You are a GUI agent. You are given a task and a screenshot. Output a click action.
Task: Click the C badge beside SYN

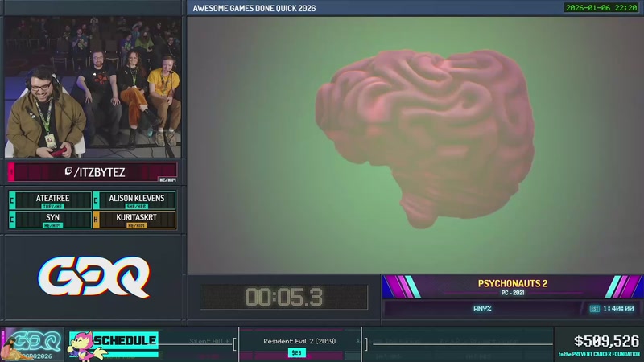click(12, 220)
